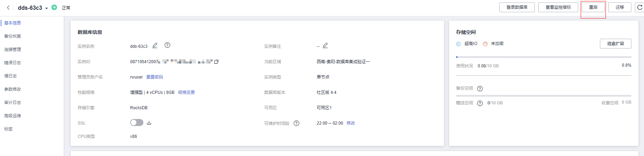Click the 重置密码 link

click(155, 77)
